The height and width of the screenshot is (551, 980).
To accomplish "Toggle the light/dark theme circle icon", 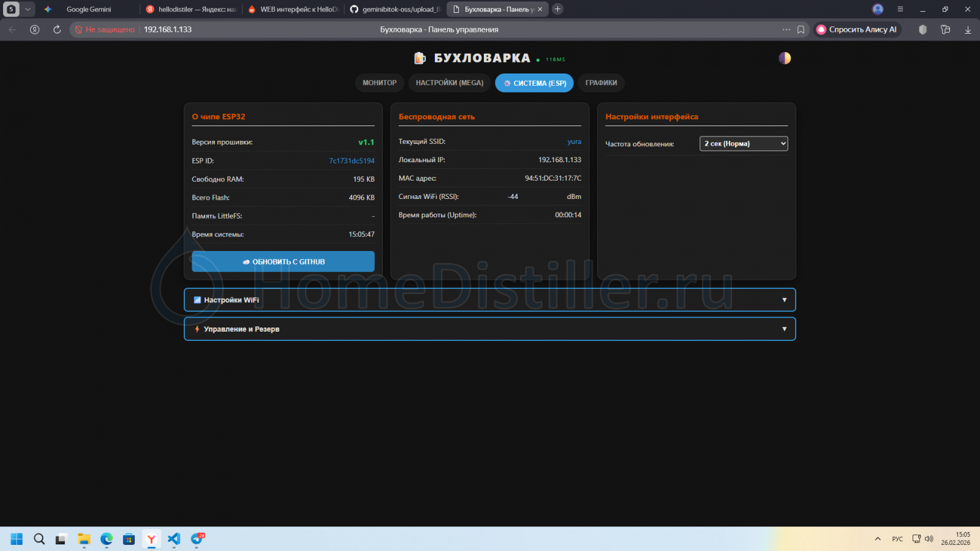I will pos(785,58).
